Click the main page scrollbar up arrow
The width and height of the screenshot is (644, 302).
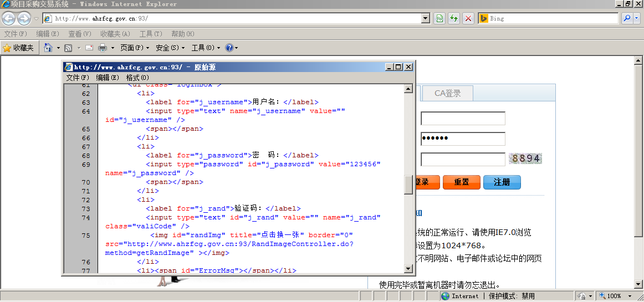(x=638, y=61)
